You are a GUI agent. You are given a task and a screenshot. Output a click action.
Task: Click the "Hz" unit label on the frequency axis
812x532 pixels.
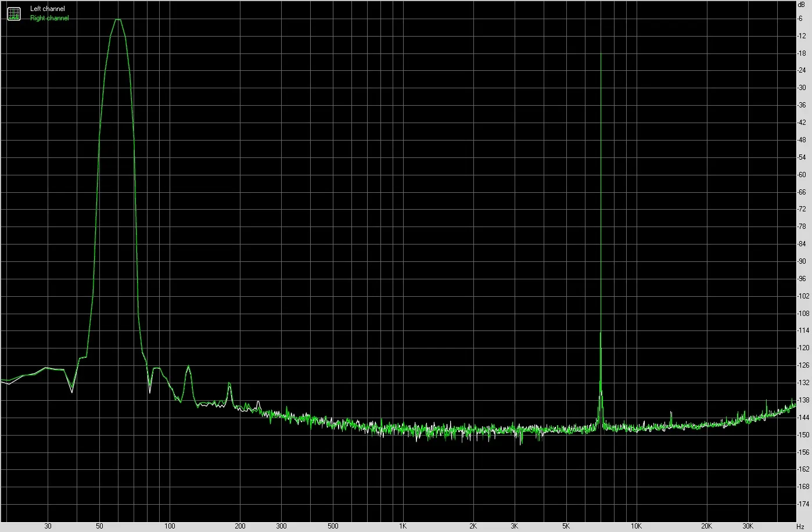pos(800,526)
